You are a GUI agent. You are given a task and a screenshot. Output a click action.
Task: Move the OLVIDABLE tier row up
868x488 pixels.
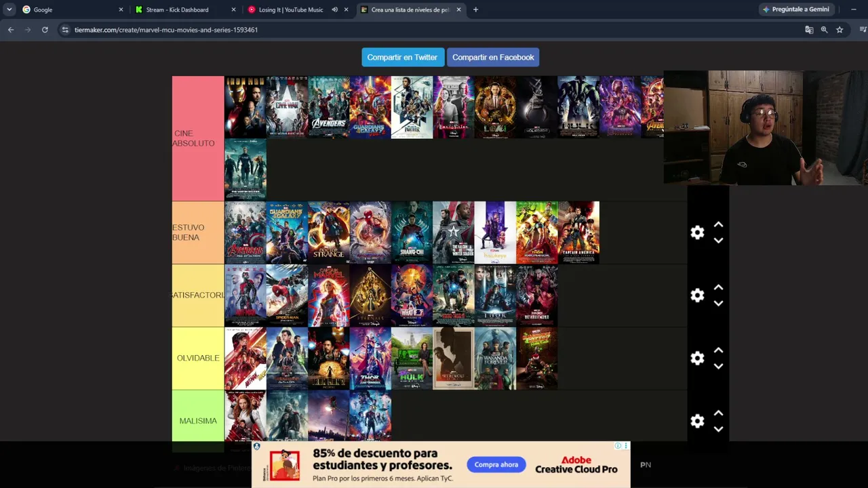click(x=718, y=350)
